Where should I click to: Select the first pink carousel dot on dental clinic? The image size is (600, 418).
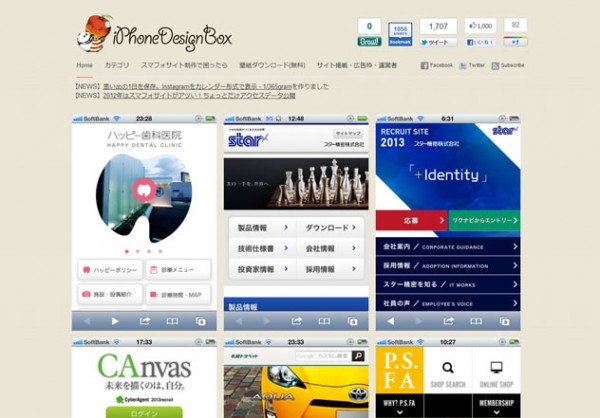click(127, 251)
